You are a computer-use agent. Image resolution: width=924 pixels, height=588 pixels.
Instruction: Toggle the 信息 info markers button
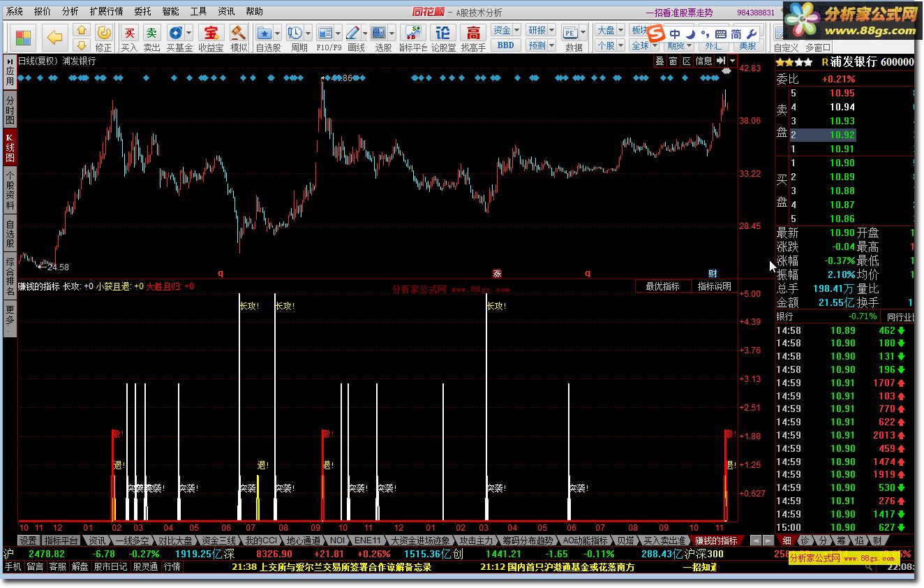703,61
